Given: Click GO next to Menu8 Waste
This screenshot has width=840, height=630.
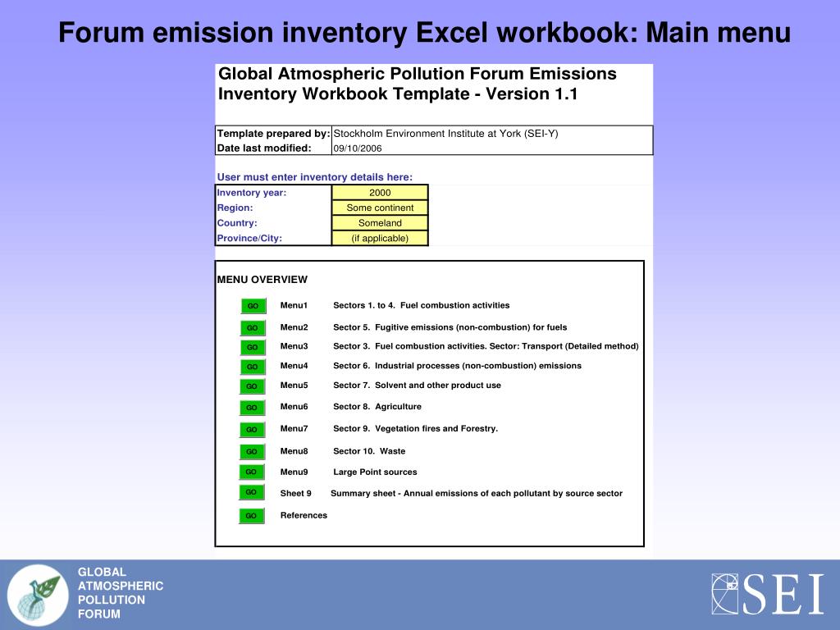Looking at the screenshot, I should click(x=252, y=452).
